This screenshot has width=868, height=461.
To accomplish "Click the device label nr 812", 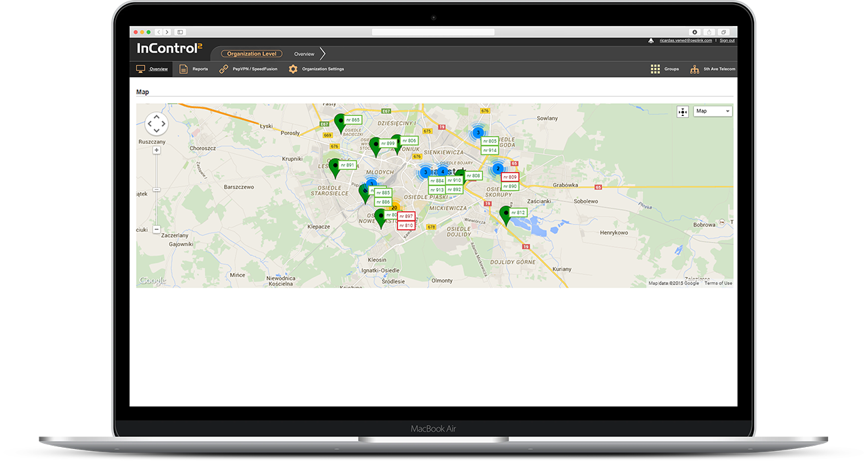I will [518, 213].
